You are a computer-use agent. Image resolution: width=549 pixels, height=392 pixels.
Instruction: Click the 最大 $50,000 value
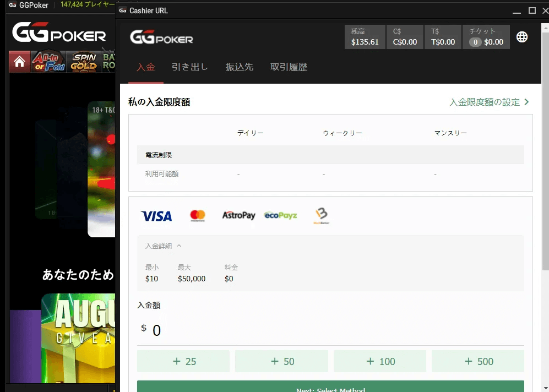[192, 279]
